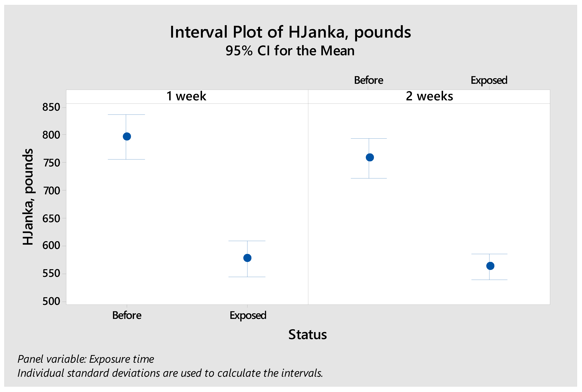The height and width of the screenshot is (392, 582).
Task: Click the "1 week" panel header
Action: pyautogui.click(x=186, y=96)
